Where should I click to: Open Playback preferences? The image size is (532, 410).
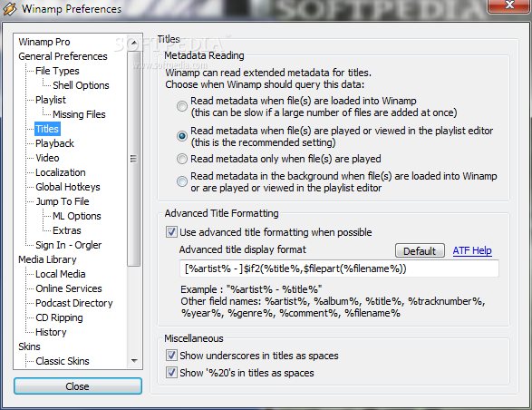(54, 143)
